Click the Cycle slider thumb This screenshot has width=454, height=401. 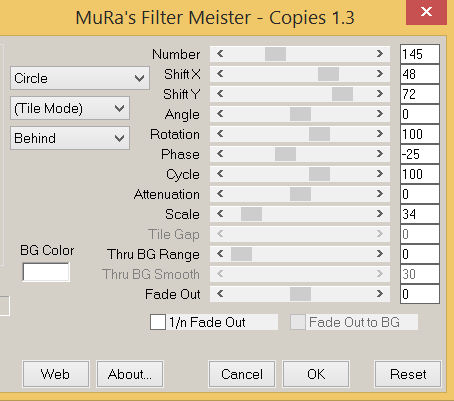click(319, 174)
